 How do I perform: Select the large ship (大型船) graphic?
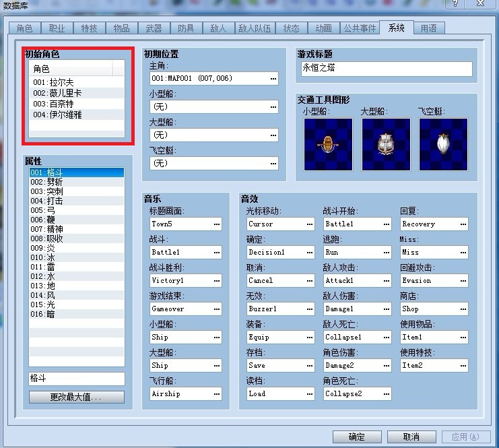tap(386, 145)
